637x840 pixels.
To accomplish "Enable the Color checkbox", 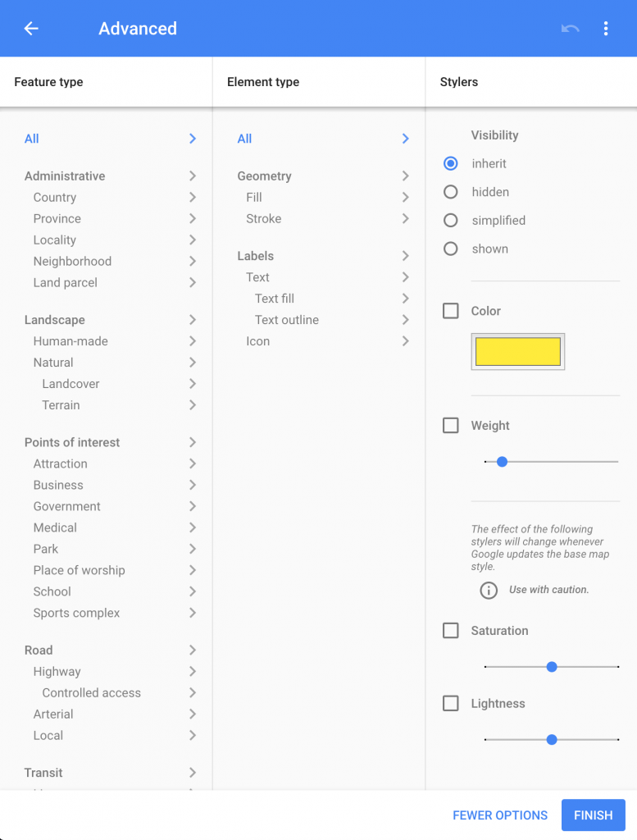I will 450,311.
